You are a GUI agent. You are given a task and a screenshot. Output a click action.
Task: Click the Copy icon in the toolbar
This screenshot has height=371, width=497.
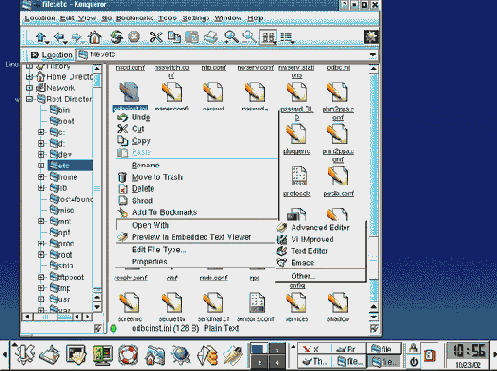[174, 37]
